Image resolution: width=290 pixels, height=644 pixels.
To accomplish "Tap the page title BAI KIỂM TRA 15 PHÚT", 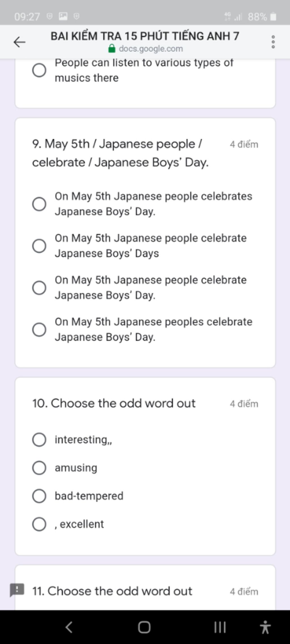I will pyautogui.click(x=145, y=36).
